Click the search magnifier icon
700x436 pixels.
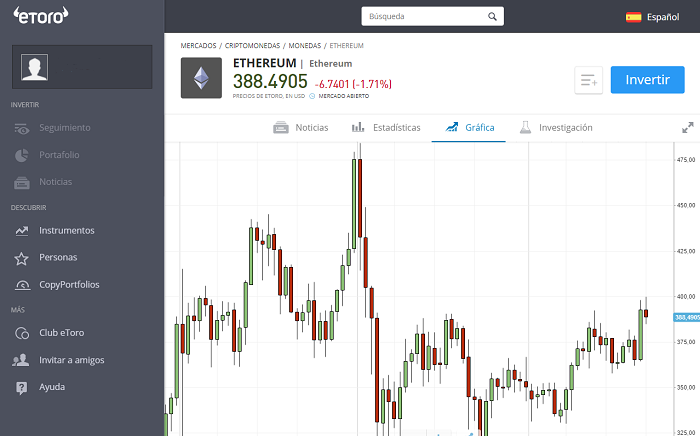492,17
